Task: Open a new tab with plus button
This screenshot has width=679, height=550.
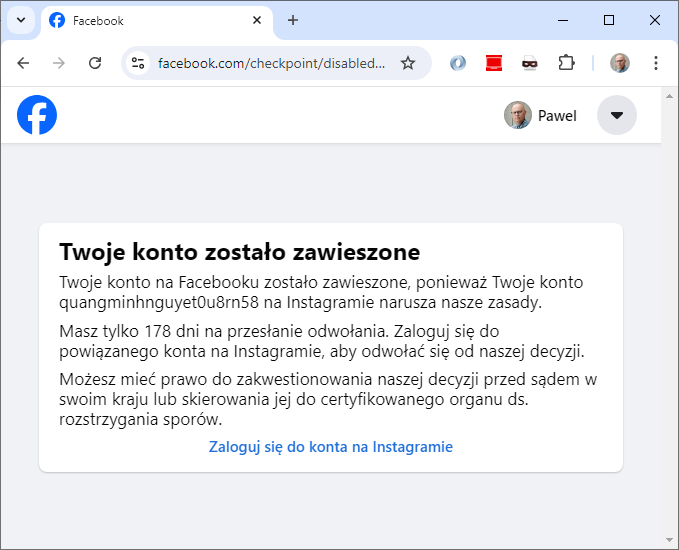Action: tap(293, 20)
